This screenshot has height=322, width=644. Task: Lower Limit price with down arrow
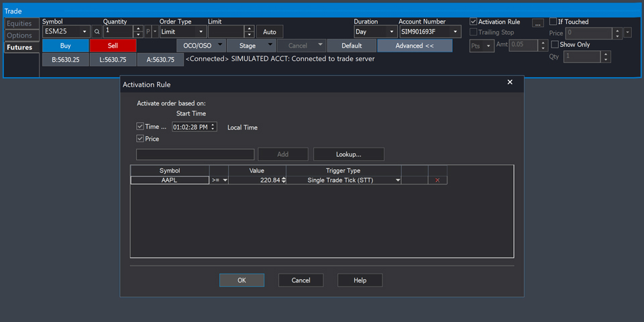coord(250,34)
